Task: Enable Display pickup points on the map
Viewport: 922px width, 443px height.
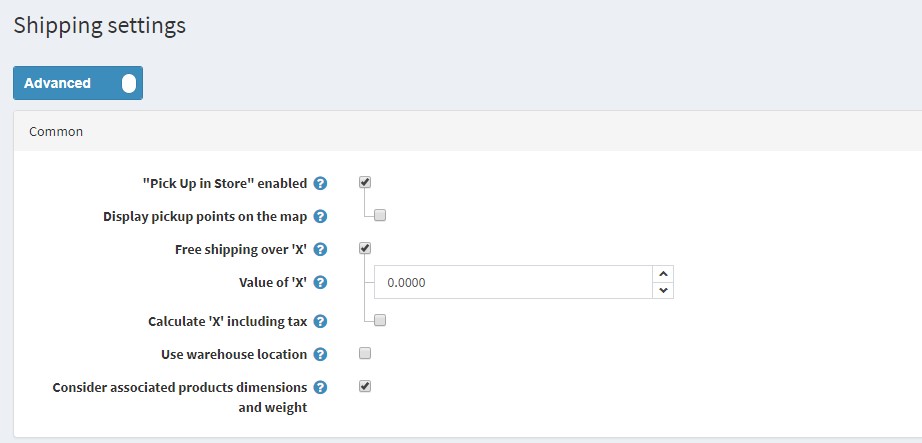Action: pyautogui.click(x=380, y=215)
